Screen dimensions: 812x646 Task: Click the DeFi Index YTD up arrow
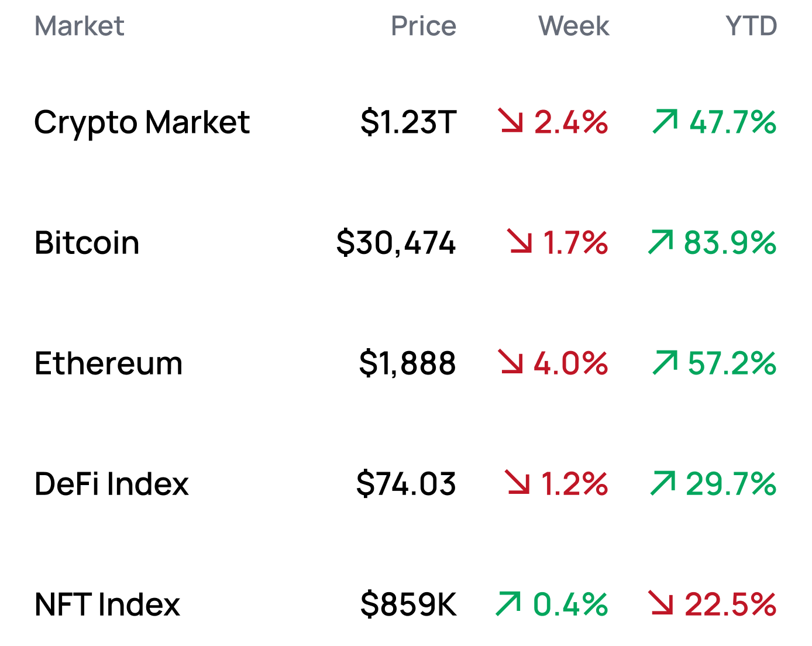pyautogui.click(x=663, y=483)
